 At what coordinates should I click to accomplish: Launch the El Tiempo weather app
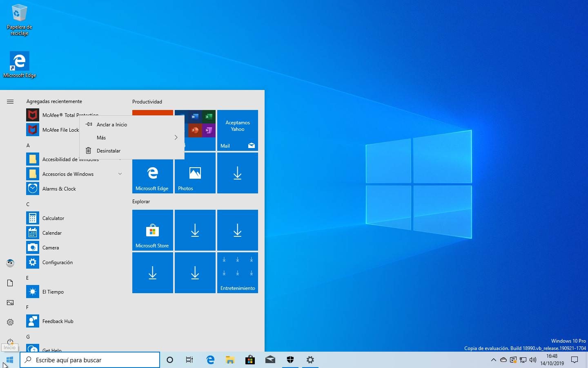click(x=75, y=292)
